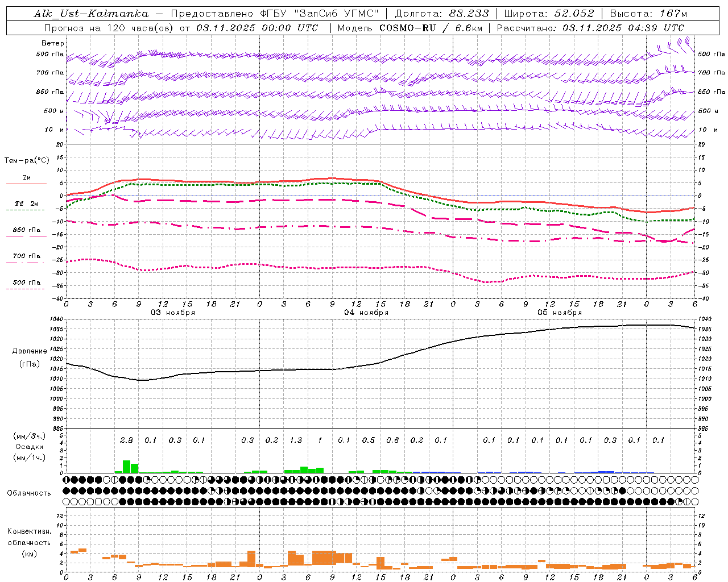Click the forecast start '03.11.2025 00:00 UTC' text

257,28
